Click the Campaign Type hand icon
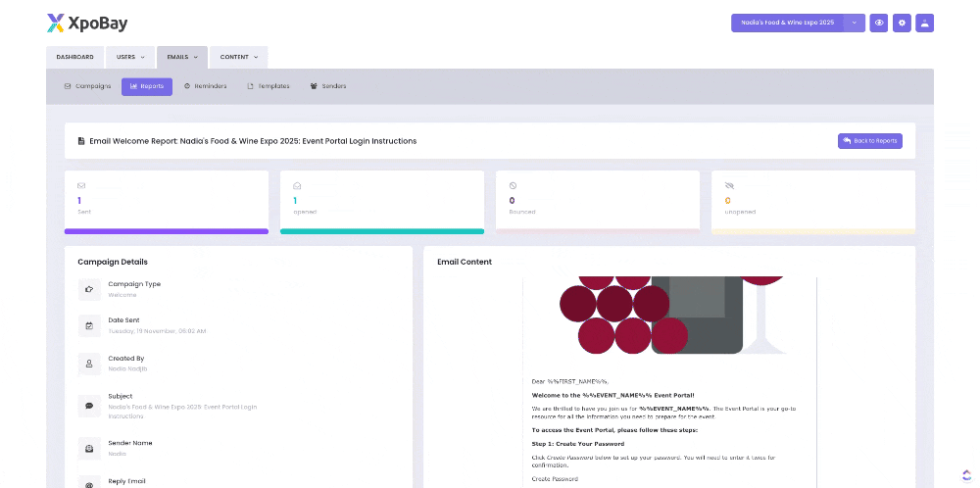Image resolution: width=980 pixels, height=488 pixels. [x=89, y=289]
